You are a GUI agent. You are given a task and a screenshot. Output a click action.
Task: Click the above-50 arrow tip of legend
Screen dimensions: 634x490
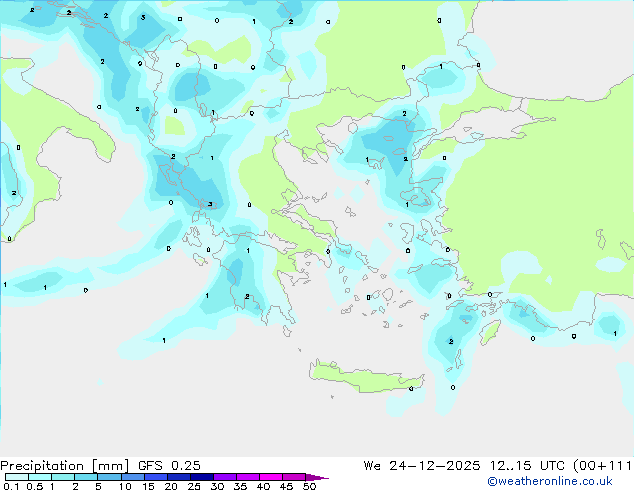317,477
